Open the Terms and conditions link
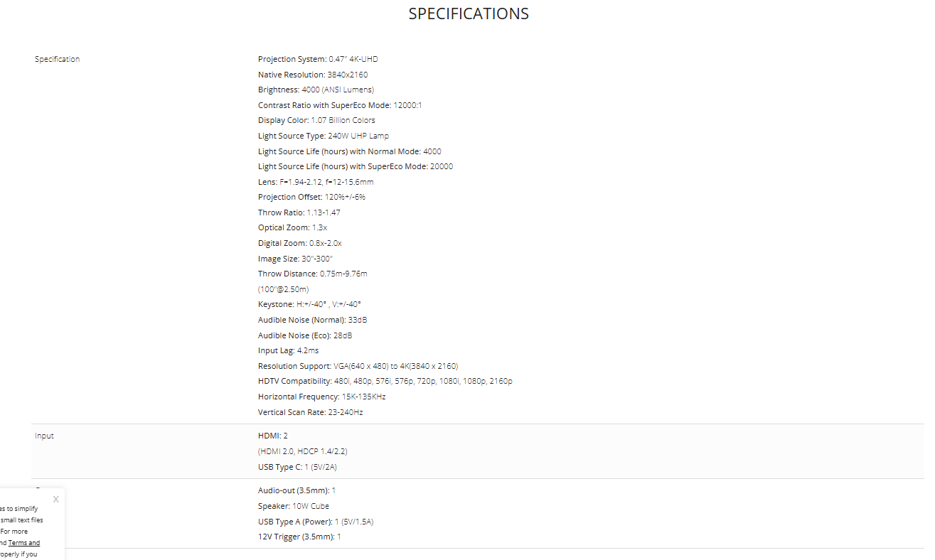Screen dimensions: 935x560 (x=24, y=543)
